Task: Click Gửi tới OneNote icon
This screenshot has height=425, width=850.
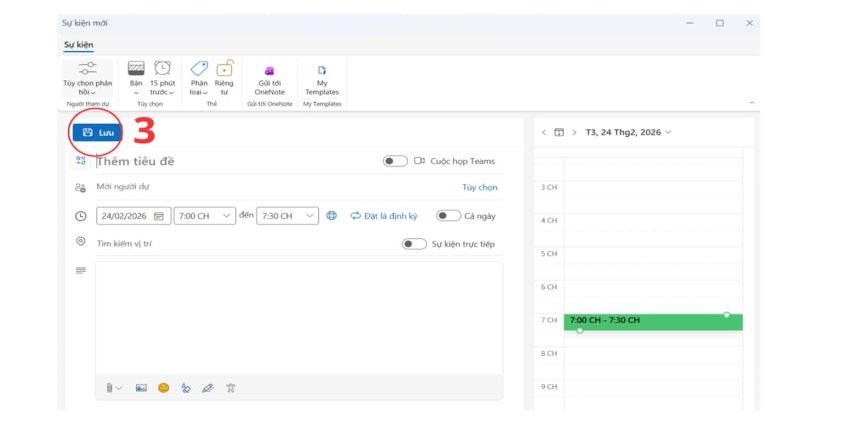Action: [269, 70]
